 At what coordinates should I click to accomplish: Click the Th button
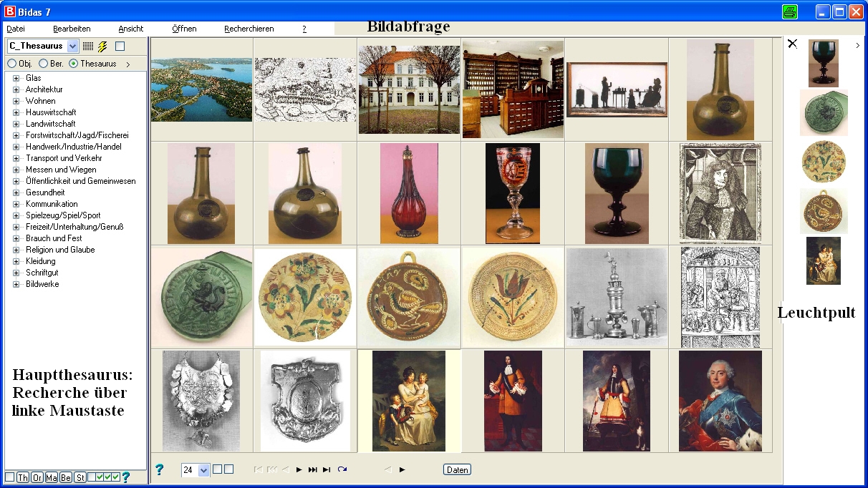click(x=23, y=477)
